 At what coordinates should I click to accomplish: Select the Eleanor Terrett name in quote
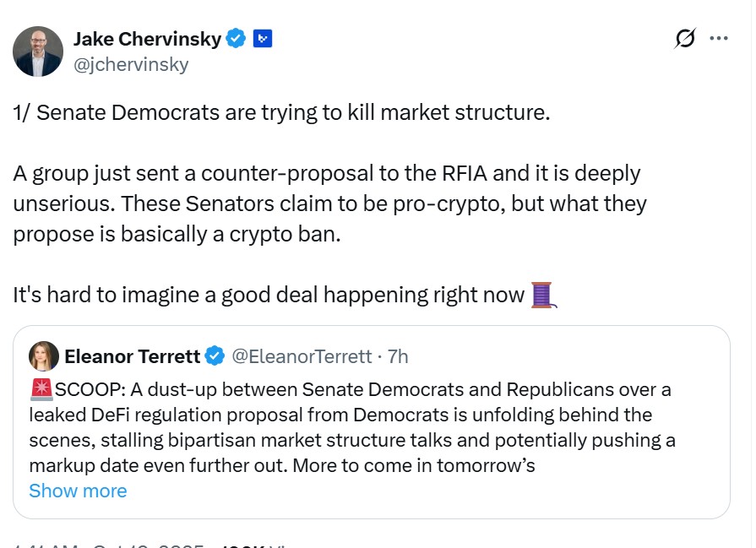point(132,356)
